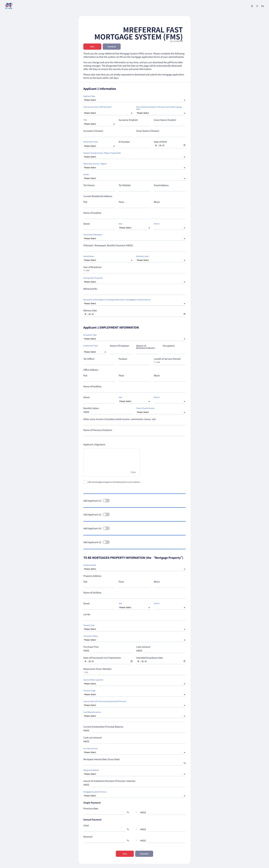The image size is (269, 868).
Task: Toggle Add Applicant (3) on
Action: click(106, 515)
